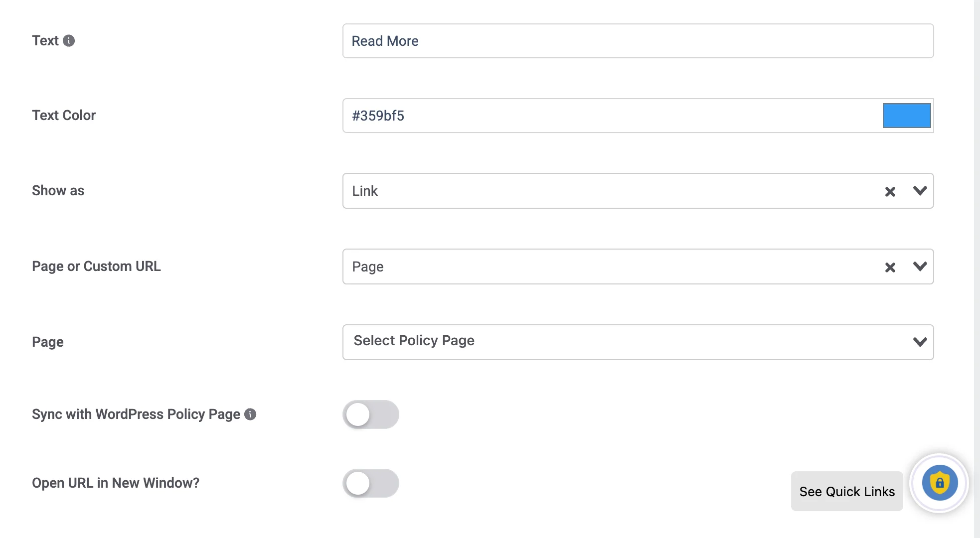Click the Text Color label
Image resolution: width=980 pixels, height=538 pixels.
click(x=64, y=116)
